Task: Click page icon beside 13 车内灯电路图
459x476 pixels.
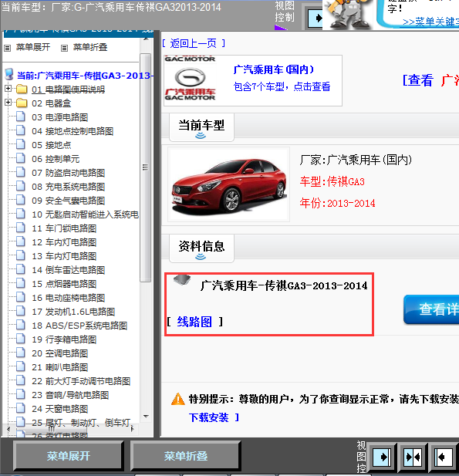Action: [x=20, y=255]
